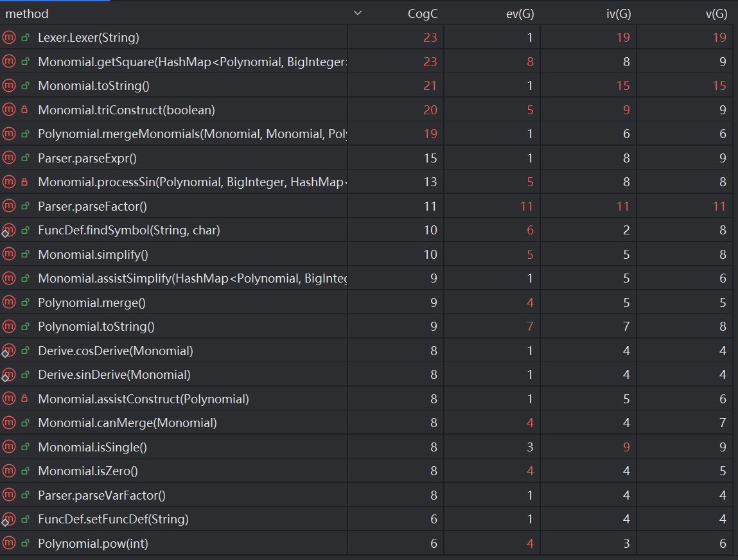Select the Monomial.getSquare method name

191,62
